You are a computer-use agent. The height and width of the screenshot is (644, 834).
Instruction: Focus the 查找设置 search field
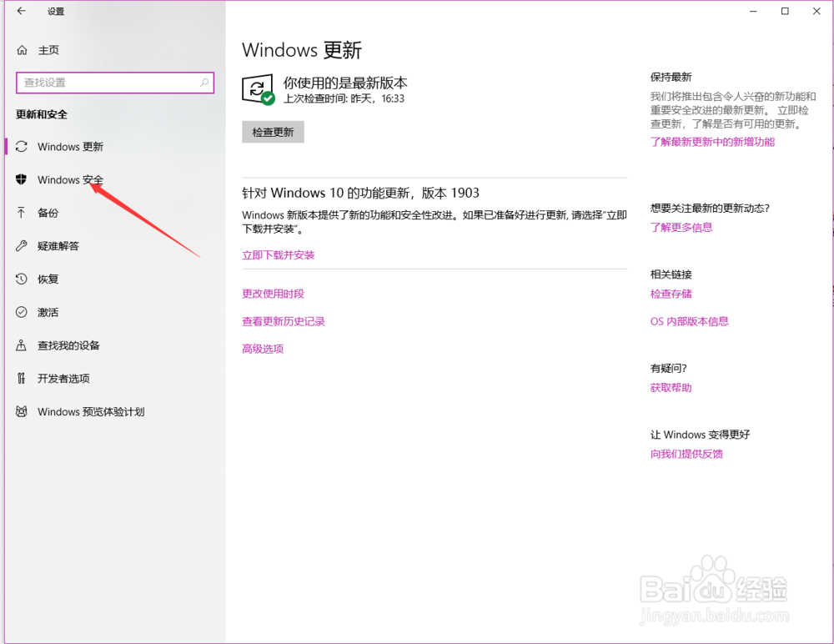(115, 83)
